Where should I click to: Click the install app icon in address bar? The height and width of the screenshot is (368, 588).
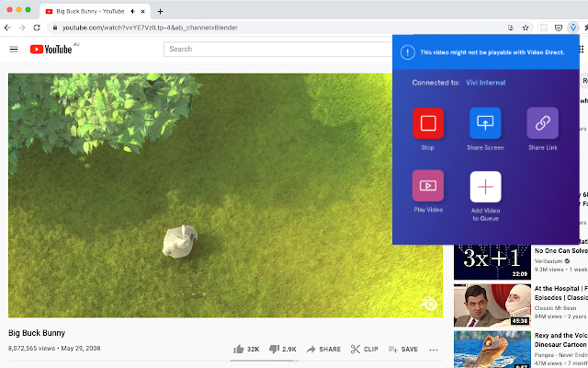tap(511, 28)
